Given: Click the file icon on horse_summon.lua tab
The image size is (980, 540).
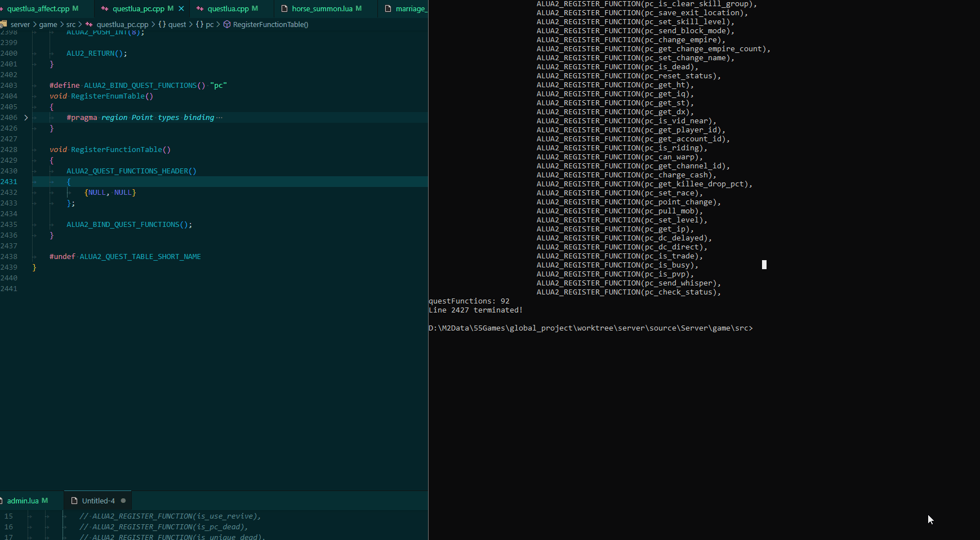Looking at the screenshot, I should [x=284, y=8].
